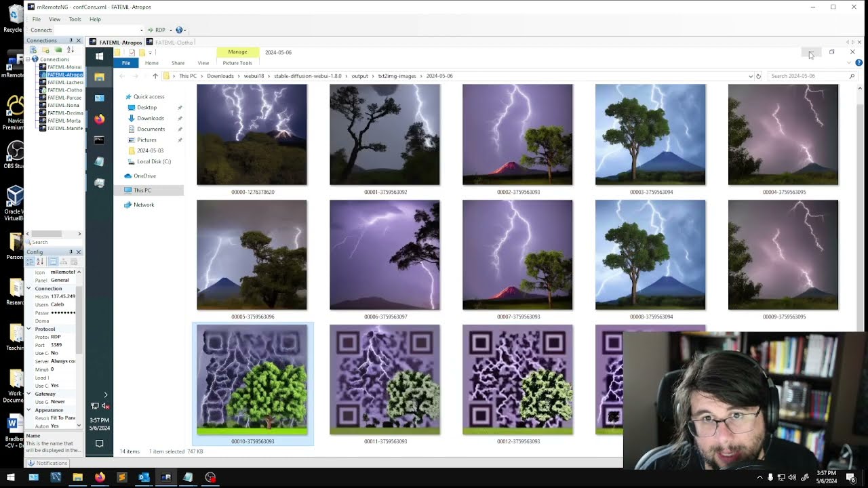The width and height of the screenshot is (868, 488).
Task: Open the Share ribbon tab
Action: point(178,63)
